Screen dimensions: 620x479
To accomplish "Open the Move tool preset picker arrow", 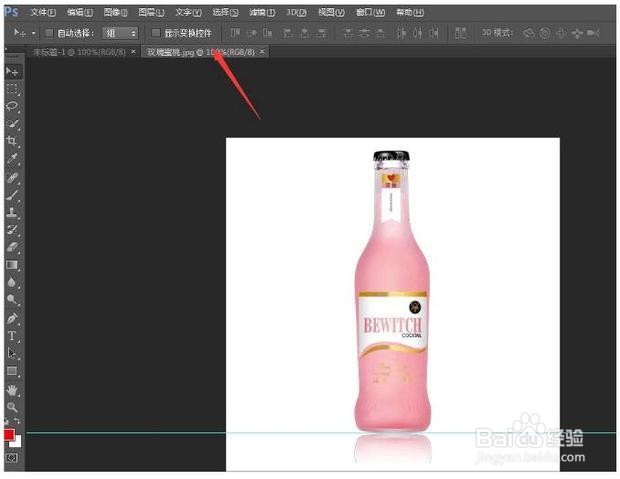I will point(34,33).
